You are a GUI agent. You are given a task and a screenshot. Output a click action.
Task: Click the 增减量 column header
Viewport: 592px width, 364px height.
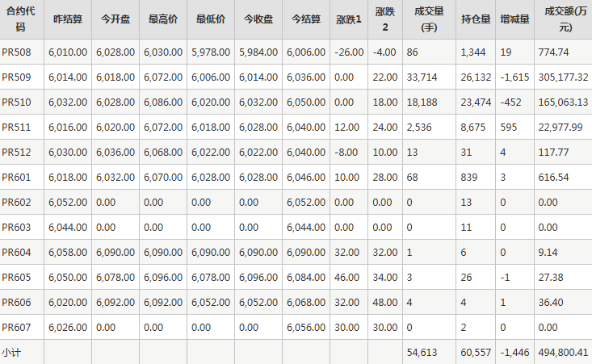[514, 19]
